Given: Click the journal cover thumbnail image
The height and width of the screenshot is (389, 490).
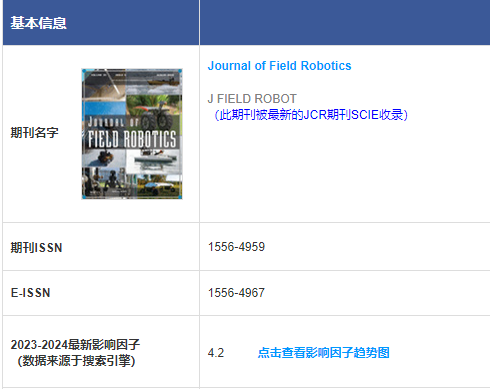Looking at the screenshot, I should pyautogui.click(x=132, y=134).
